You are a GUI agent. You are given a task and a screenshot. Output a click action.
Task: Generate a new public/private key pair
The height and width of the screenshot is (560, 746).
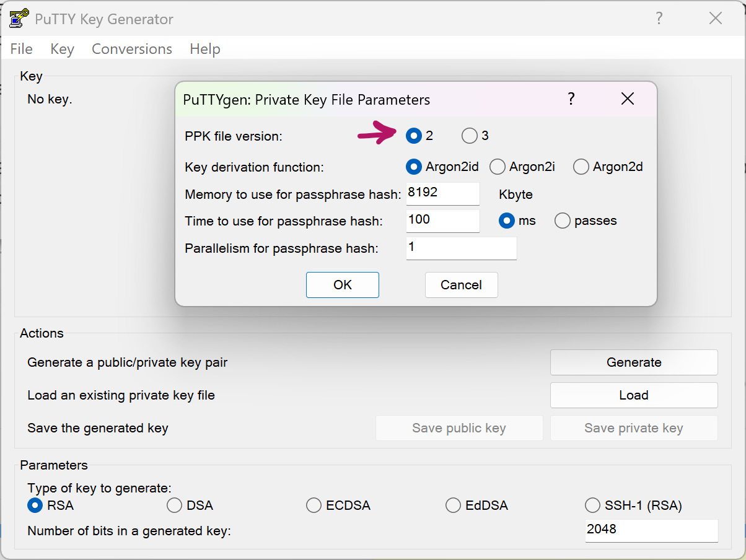coord(633,362)
